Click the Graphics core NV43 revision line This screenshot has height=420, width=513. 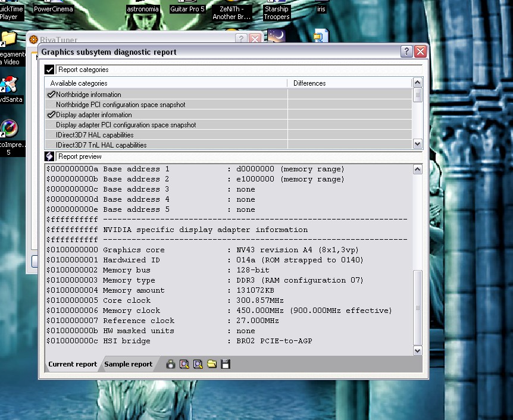[x=202, y=250]
